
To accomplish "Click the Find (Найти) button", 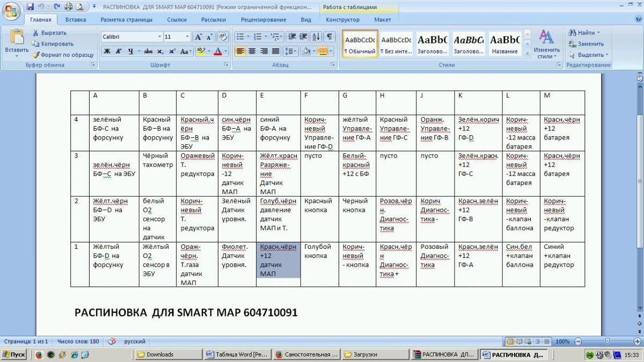I will (585, 33).
